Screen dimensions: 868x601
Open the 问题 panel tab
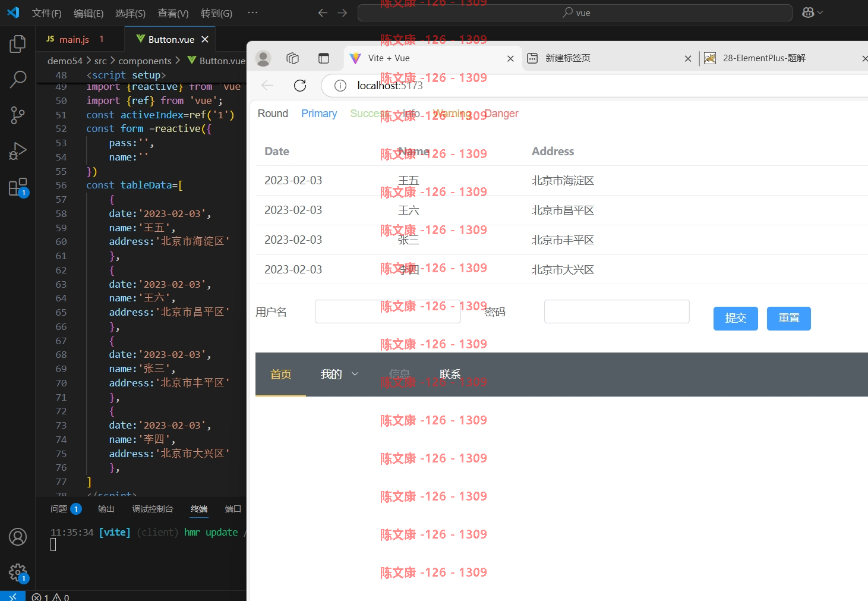[59, 509]
